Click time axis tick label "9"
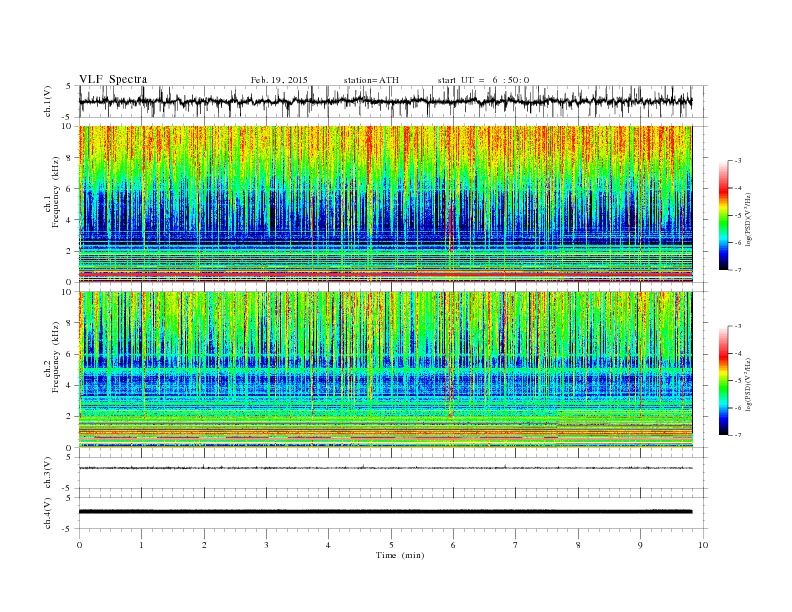The height and width of the screenshot is (612, 792). [x=640, y=545]
